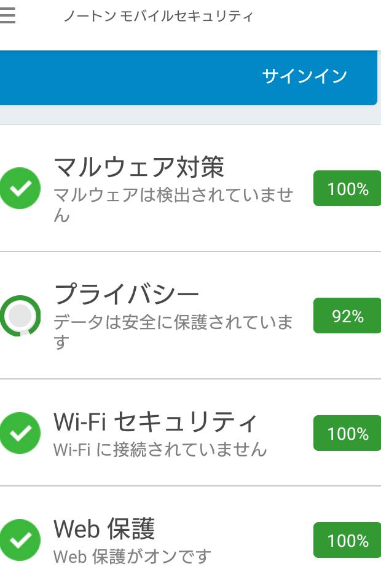This screenshot has width=381, height=588.
Task: Tap the 100% badge for マルウェア対策
Action: pos(347,189)
